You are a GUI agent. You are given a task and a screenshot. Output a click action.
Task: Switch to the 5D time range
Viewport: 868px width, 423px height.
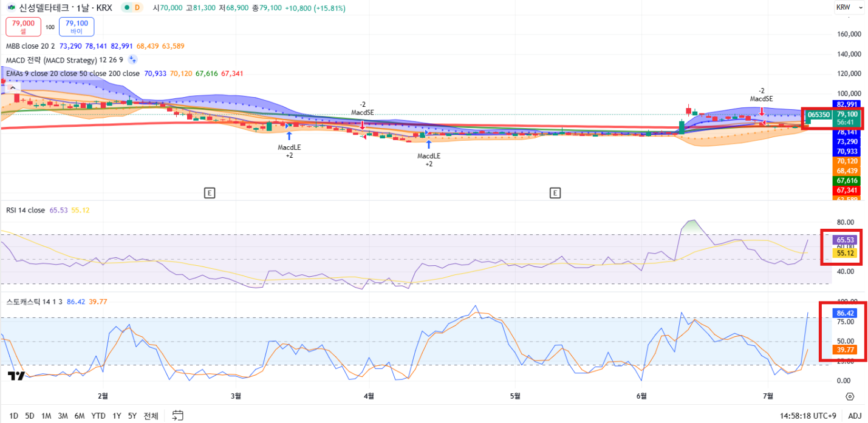29,416
